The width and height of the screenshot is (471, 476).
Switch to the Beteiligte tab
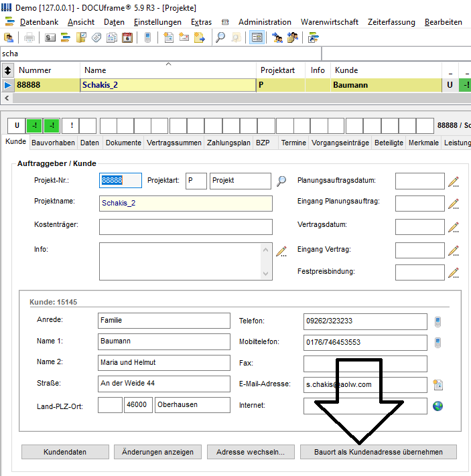[x=389, y=143]
